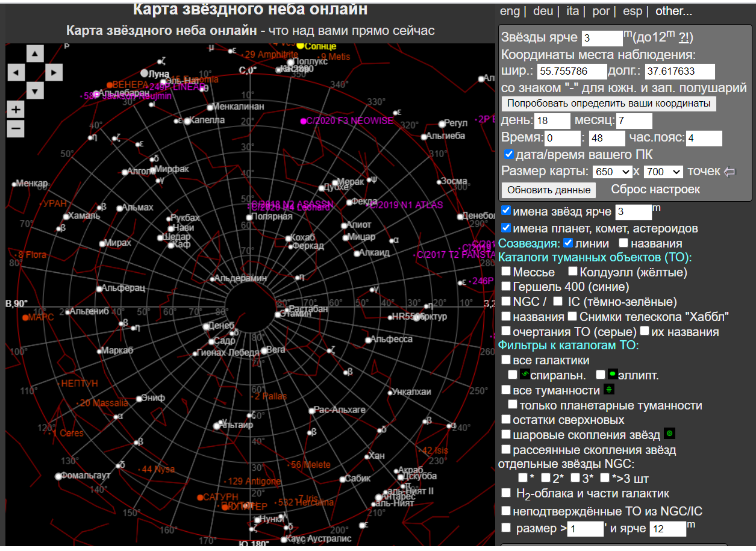Click the Vega star on the map
This screenshot has height=551, width=756.
point(264,350)
